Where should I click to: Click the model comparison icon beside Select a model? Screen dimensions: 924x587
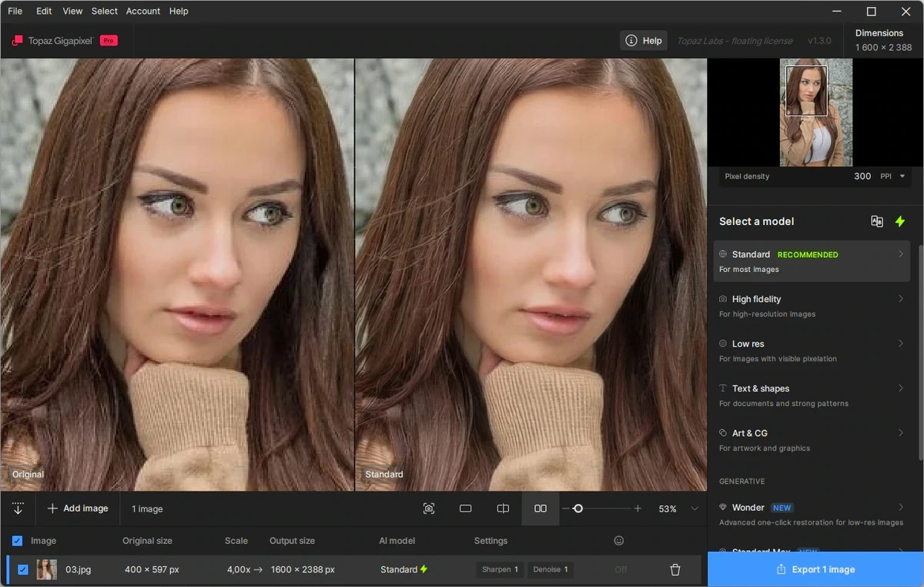(877, 221)
